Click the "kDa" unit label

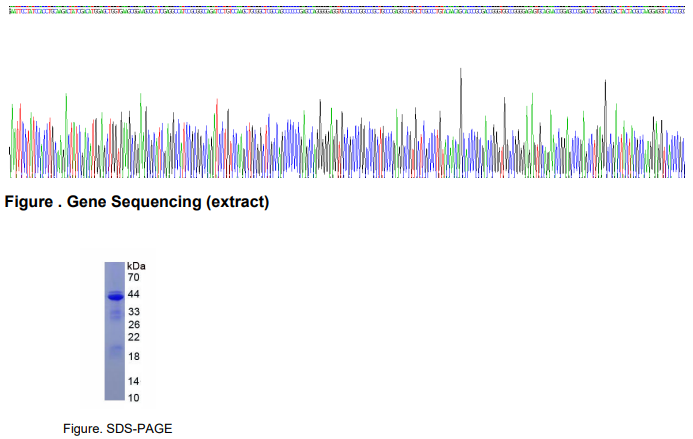point(137,265)
